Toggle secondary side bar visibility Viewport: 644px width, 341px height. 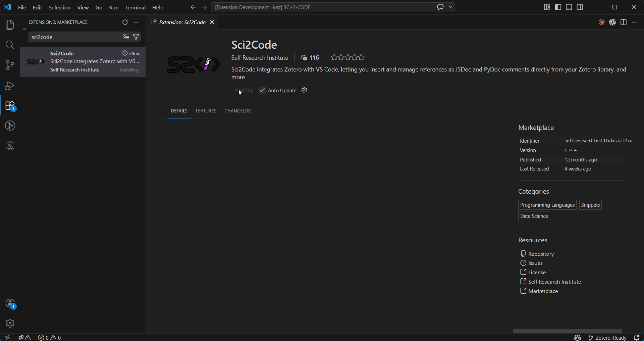pos(580,7)
